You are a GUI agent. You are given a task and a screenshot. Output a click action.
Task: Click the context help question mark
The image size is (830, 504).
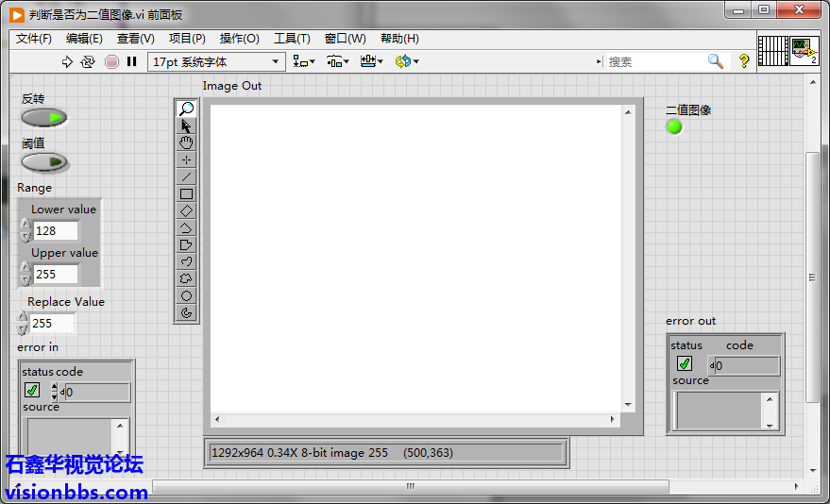pyautogui.click(x=744, y=61)
